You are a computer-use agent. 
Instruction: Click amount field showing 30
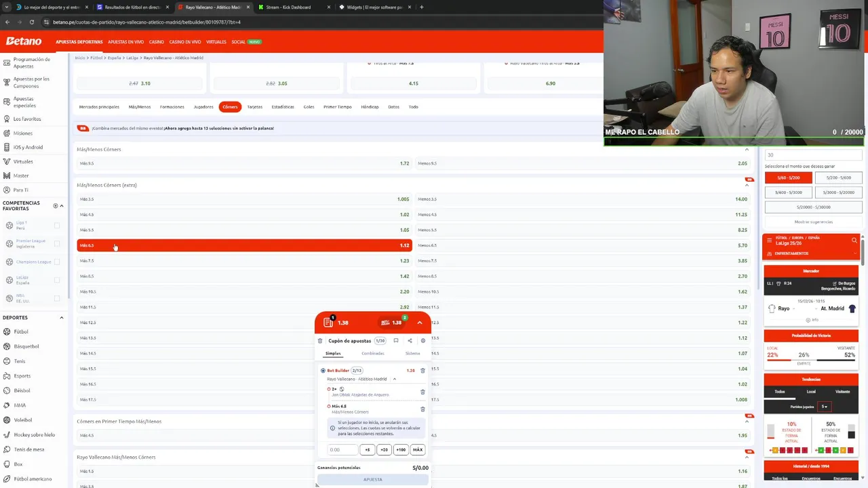click(813, 155)
